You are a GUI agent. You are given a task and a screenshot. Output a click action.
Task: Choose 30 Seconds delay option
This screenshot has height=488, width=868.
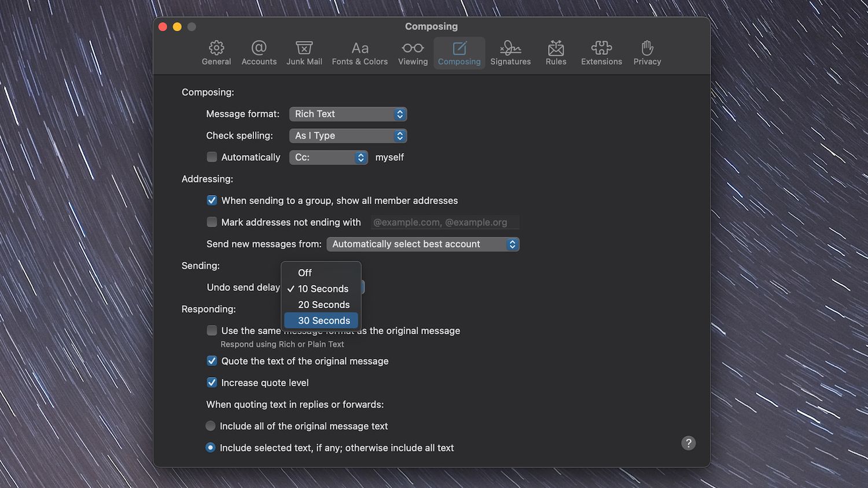click(x=321, y=320)
